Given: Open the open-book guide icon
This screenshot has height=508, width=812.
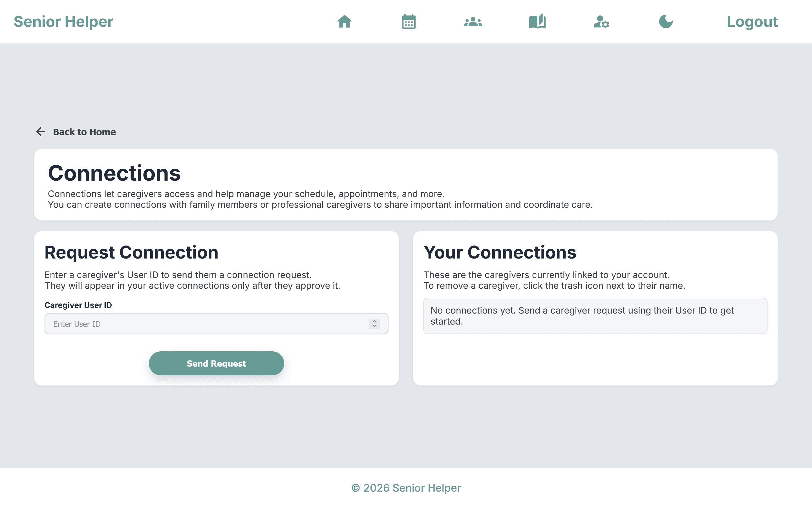Looking at the screenshot, I should coord(537,21).
